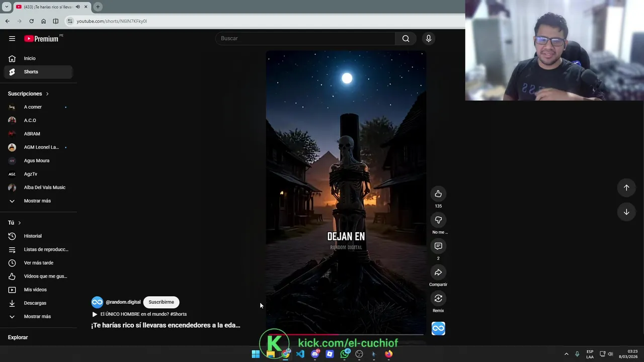The width and height of the screenshot is (644, 362).
Task: Open WhatsApp from the taskbar
Action: [x=345, y=354]
